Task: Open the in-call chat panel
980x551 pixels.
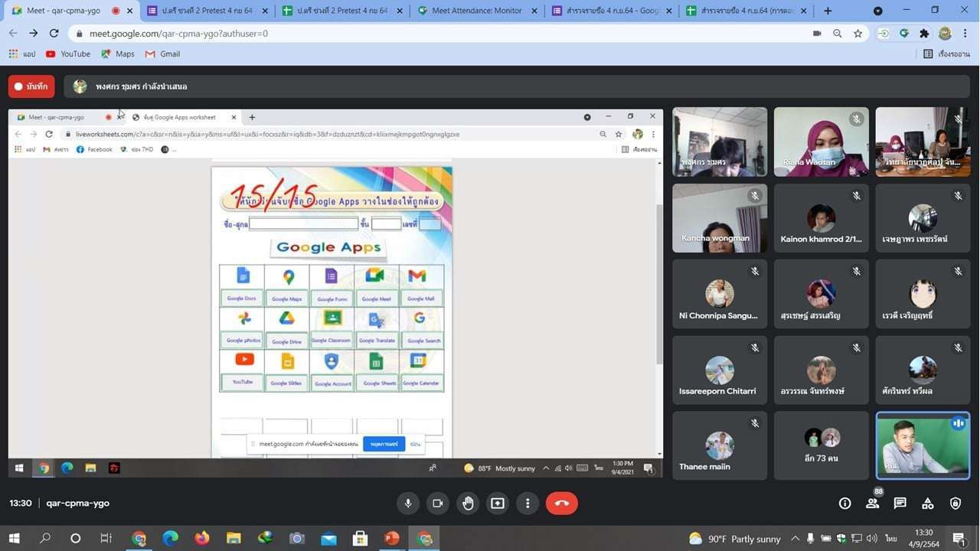Action: (x=900, y=503)
